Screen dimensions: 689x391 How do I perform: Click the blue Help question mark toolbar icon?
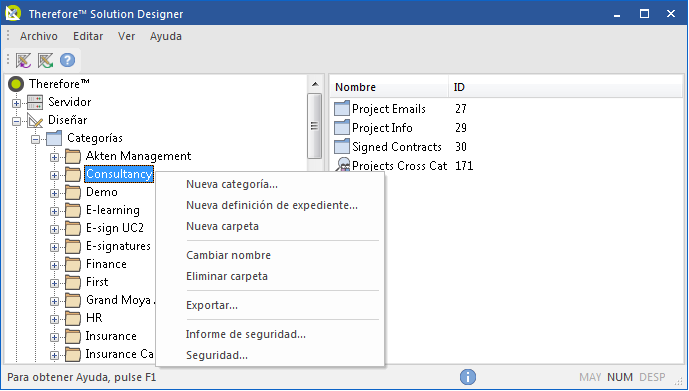pos(68,60)
